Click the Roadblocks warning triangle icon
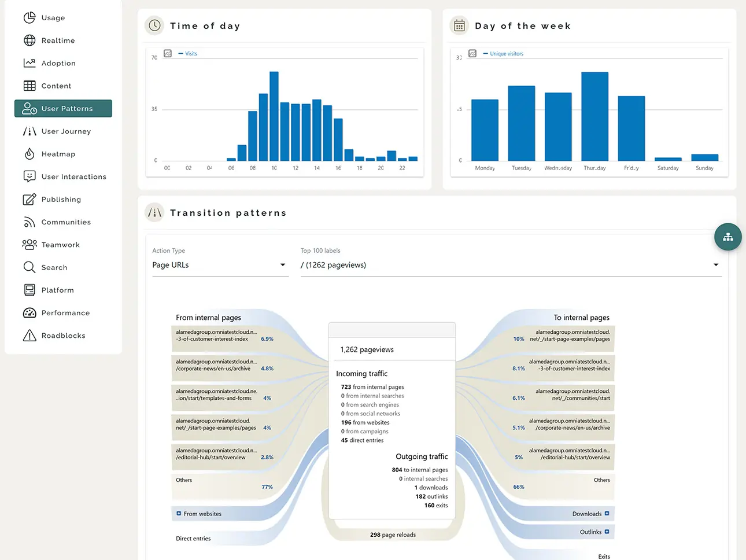746x560 pixels. pyautogui.click(x=29, y=336)
